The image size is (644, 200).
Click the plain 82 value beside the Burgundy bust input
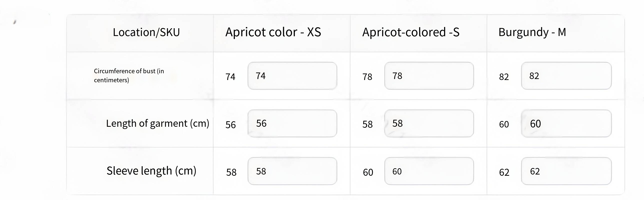[504, 77]
